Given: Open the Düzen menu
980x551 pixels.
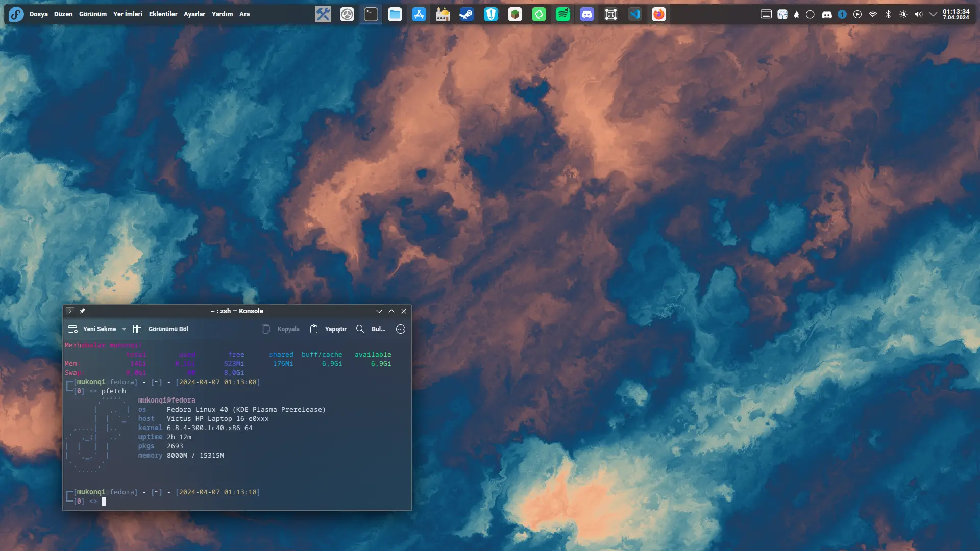Looking at the screenshot, I should 63,14.
